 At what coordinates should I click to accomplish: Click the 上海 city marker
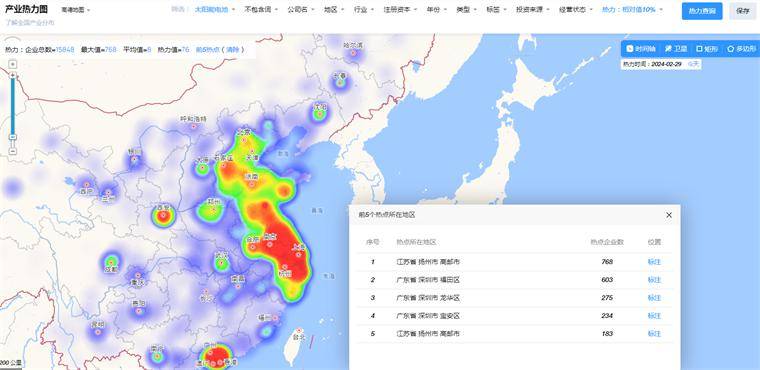click(298, 254)
